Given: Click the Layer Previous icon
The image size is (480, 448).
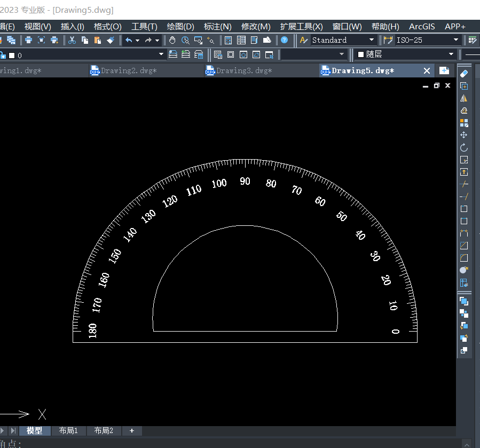Looking at the screenshot, I should [x=186, y=54].
